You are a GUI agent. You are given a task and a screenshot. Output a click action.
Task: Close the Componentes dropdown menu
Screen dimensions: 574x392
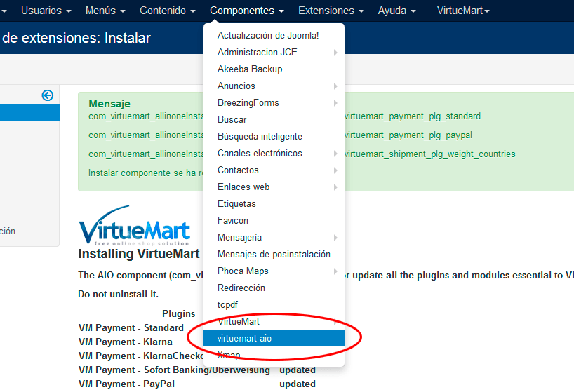point(247,11)
